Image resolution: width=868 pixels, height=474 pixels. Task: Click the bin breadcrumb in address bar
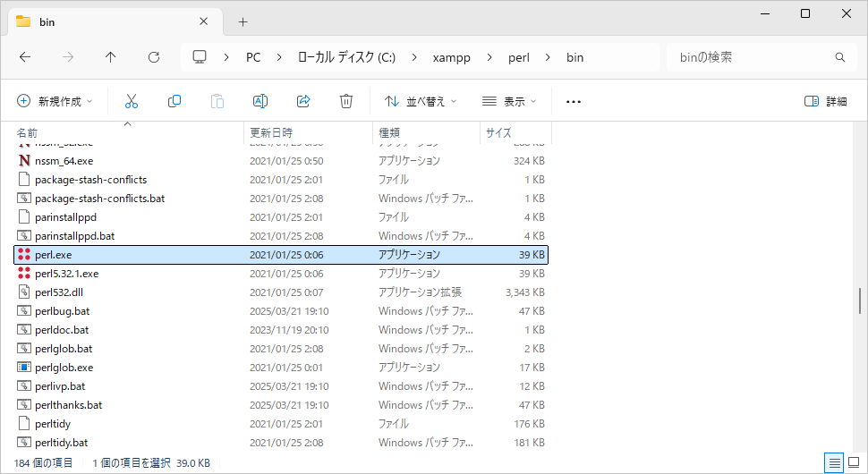[x=574, y=57]
